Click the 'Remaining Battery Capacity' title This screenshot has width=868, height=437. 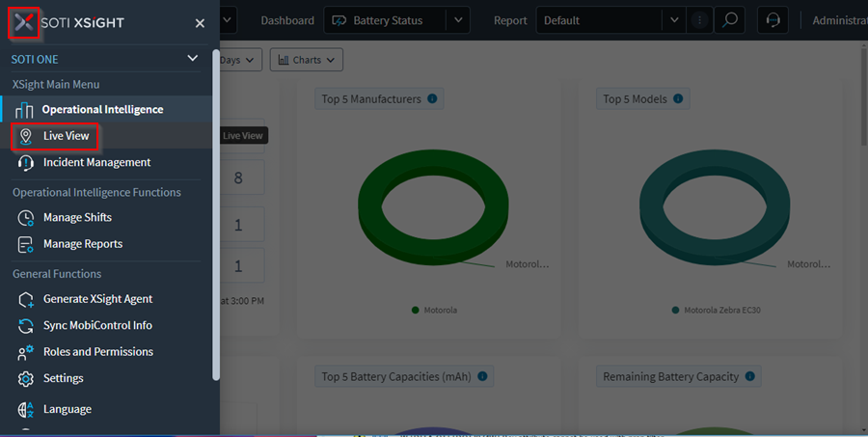pos(671,376)
